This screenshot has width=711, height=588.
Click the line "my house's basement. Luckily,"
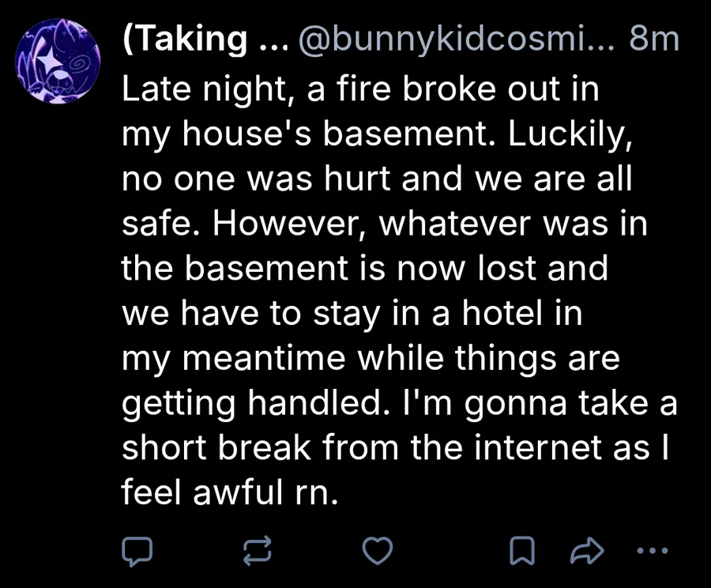377,134
